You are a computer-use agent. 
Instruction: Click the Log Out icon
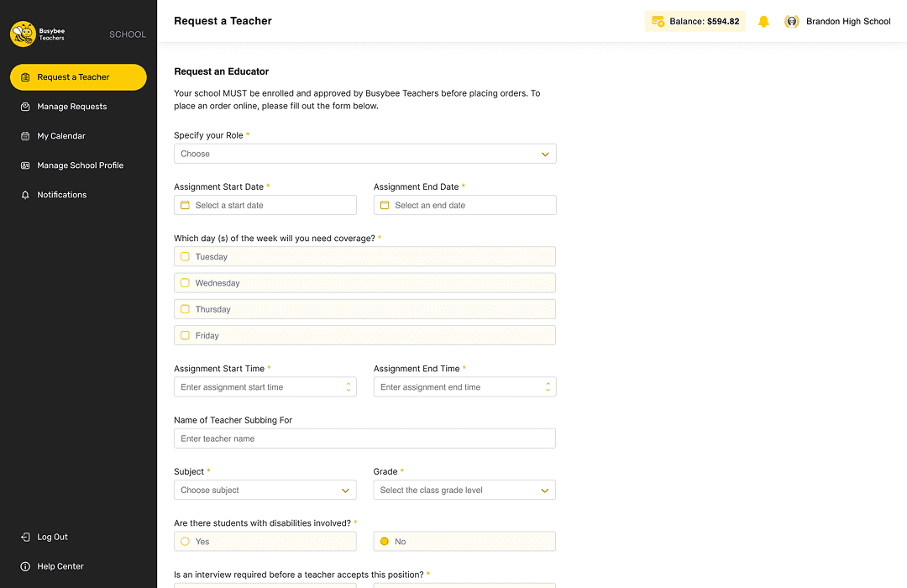point(24,537)
